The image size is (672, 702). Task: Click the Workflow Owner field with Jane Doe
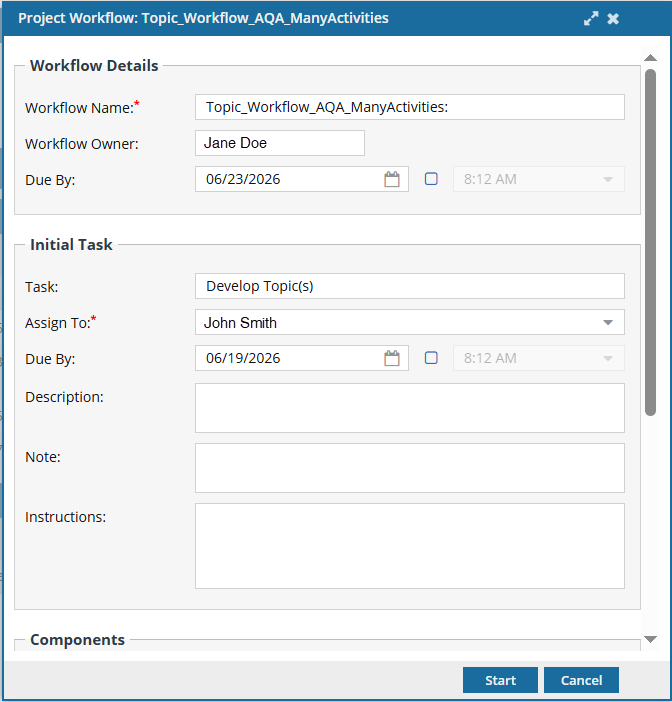click(x=280, y=143)
